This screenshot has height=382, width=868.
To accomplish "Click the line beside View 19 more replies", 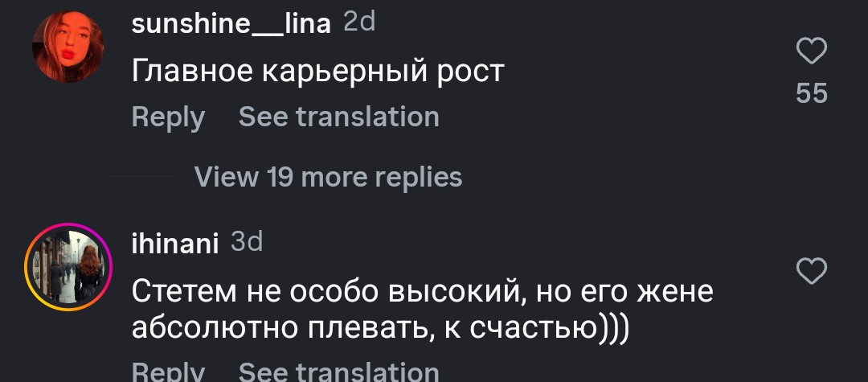I will [142, 176].
